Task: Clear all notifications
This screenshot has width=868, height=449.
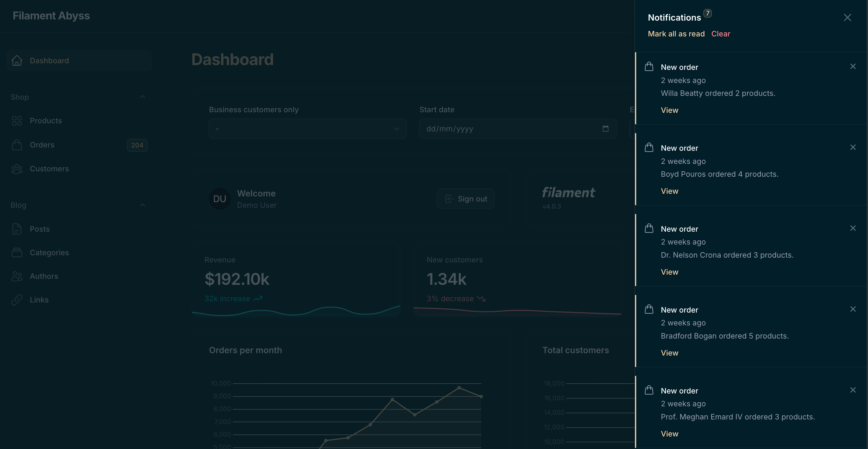Action: coord(720,34)
